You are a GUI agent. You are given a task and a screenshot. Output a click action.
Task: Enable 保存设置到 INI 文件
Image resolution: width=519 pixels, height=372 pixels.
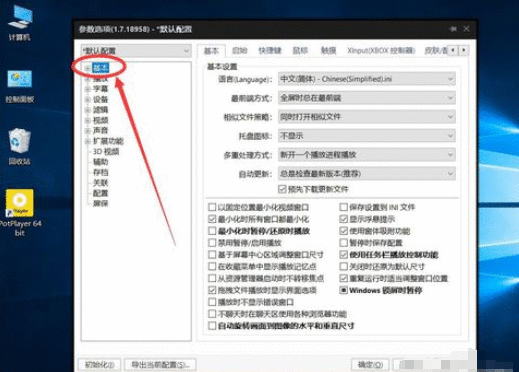point(344,207)
